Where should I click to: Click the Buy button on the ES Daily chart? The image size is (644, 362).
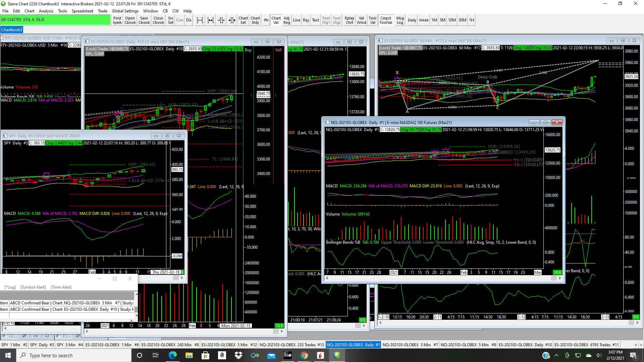pos(248,50)
